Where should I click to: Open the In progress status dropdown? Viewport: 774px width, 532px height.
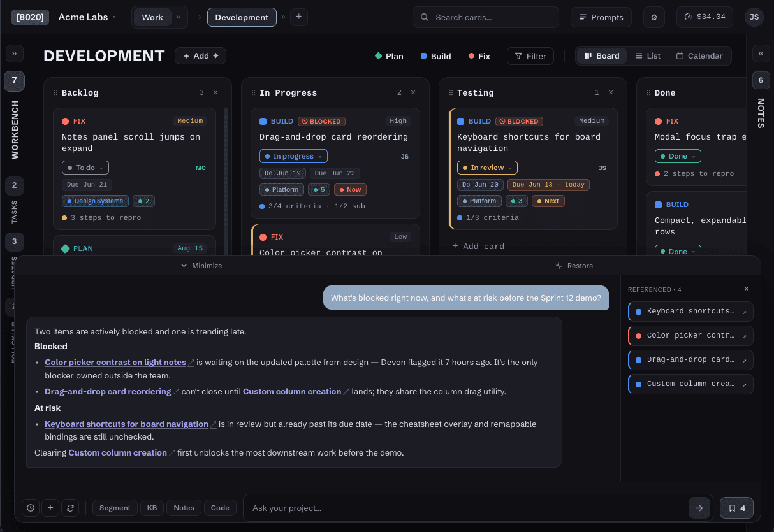[293, 156]
